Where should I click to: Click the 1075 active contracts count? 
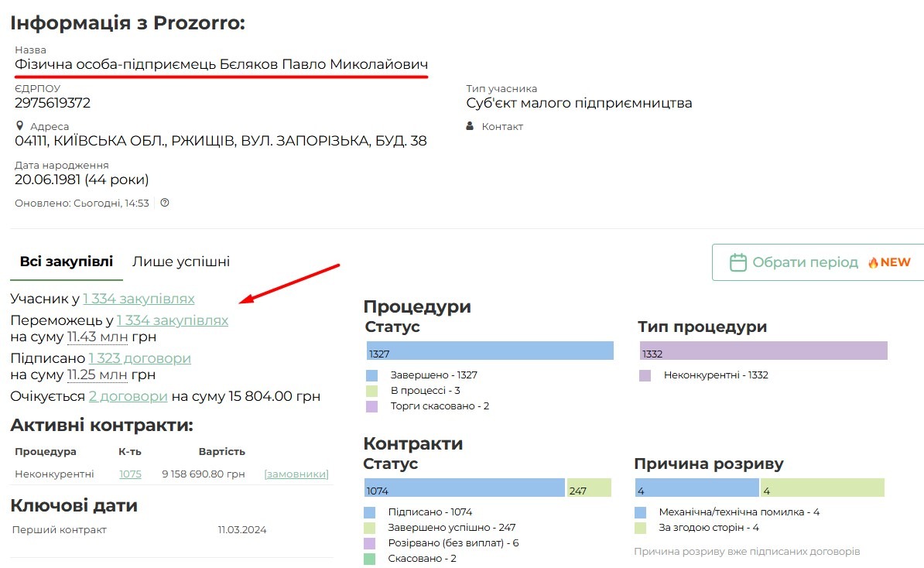point(130,474)
